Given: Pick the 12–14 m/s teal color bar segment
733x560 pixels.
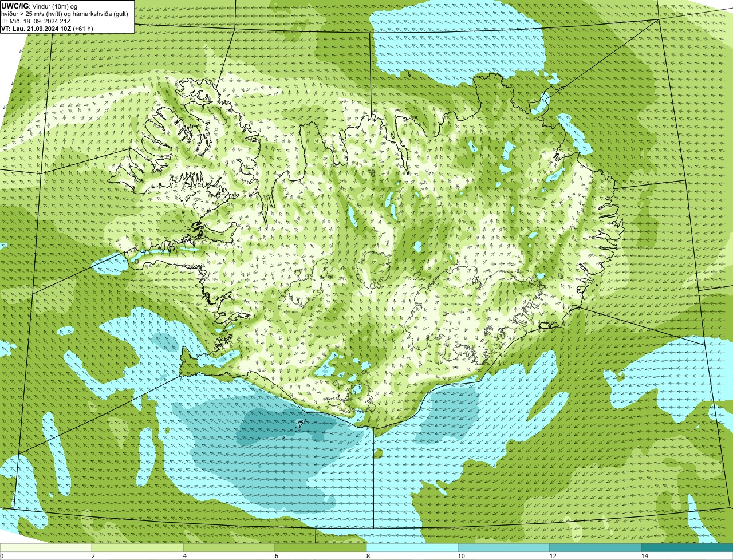Looking at the screenshot, I should tap(596, 547).
